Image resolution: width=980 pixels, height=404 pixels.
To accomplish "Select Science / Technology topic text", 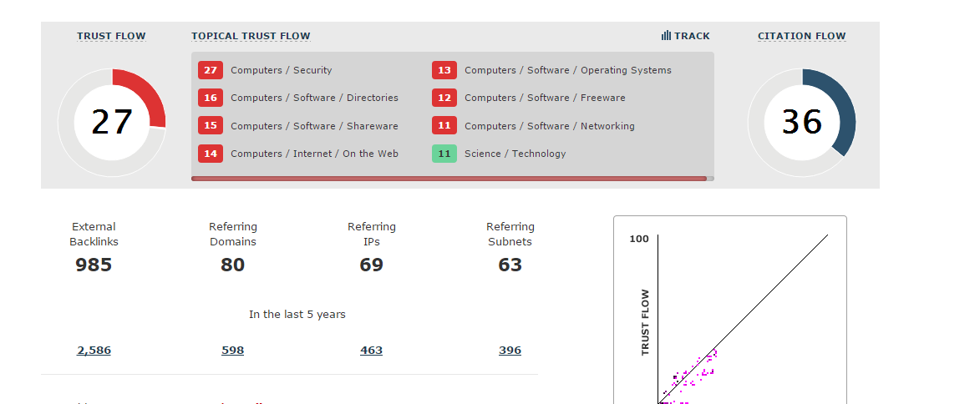I will 515,154.
